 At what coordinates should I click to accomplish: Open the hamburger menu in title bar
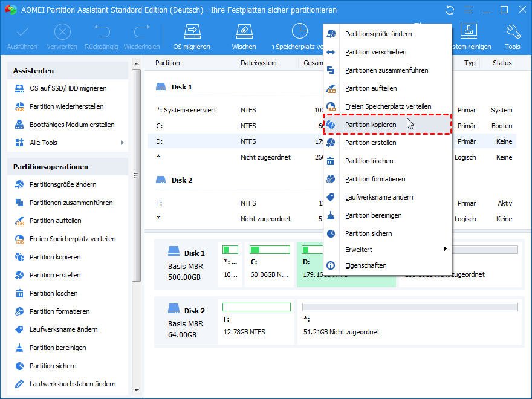point(468,10)
